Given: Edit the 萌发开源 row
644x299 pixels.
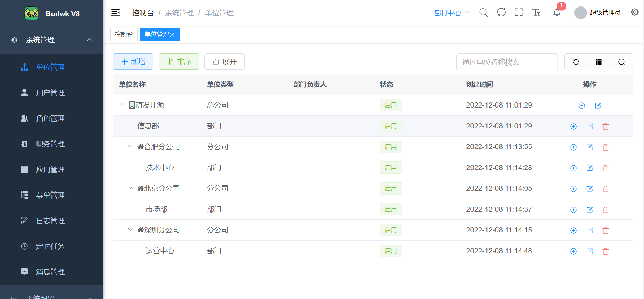Looking at the screenshot, I should 598,105.
